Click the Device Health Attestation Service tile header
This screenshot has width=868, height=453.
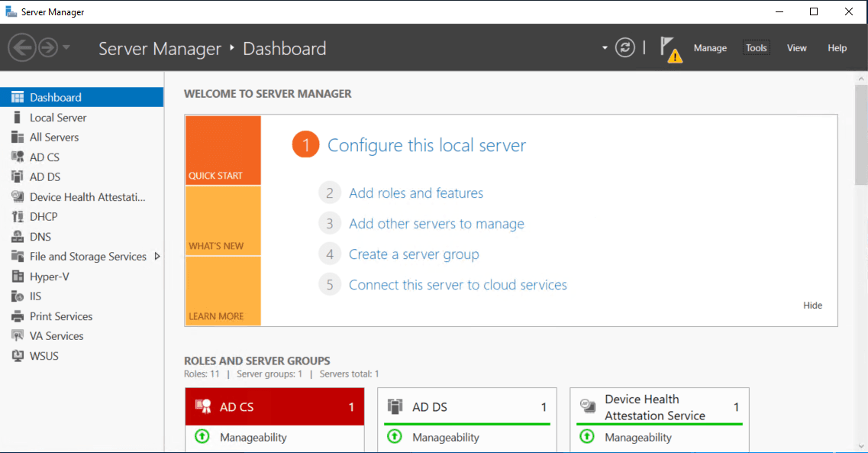660,406
